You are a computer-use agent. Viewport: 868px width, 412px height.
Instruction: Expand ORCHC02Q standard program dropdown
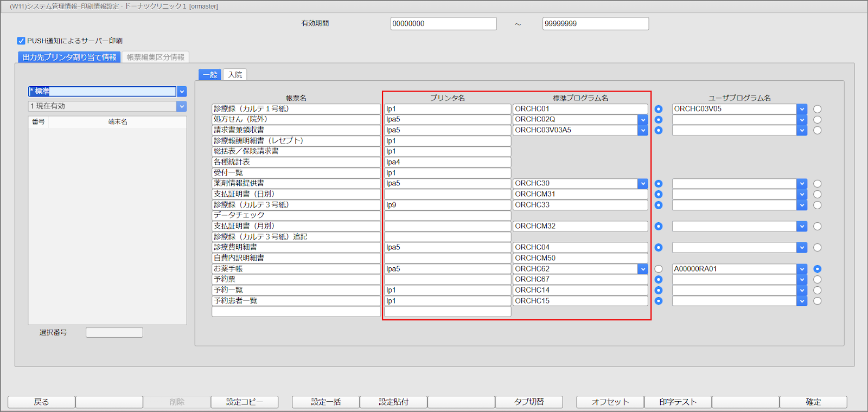643,119
